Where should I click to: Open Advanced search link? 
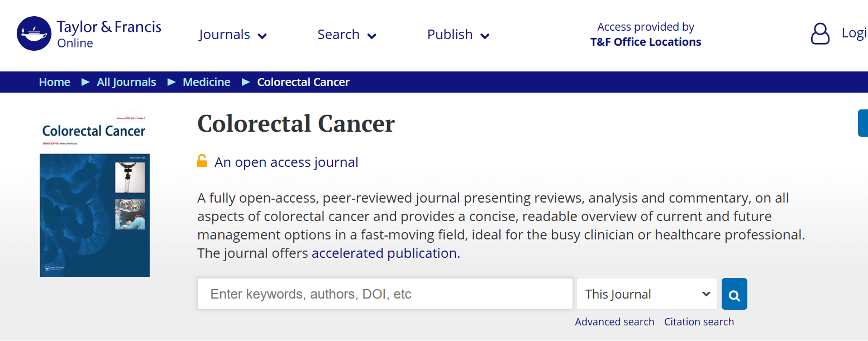click(614, 321)
